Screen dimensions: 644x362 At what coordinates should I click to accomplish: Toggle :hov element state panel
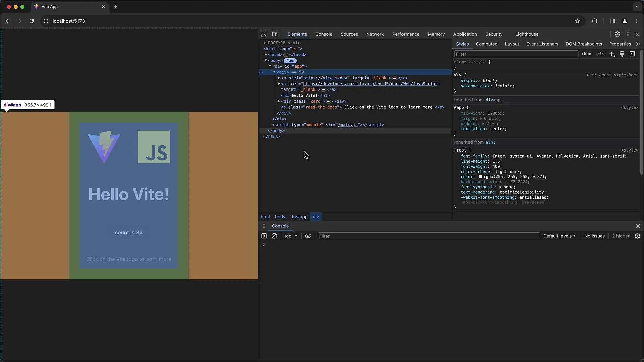point(586,54)
